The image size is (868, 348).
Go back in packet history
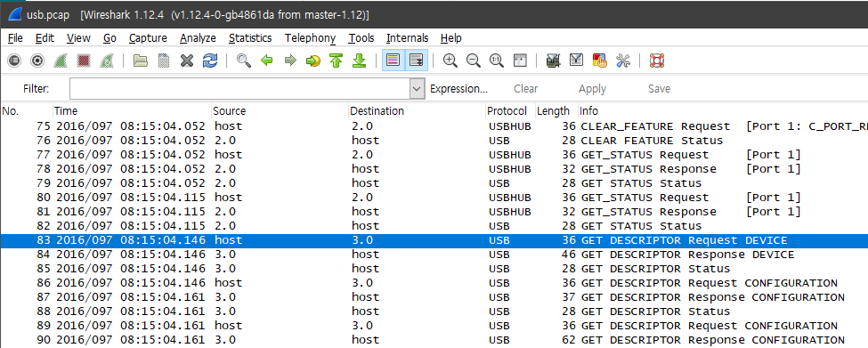point(267,61)
